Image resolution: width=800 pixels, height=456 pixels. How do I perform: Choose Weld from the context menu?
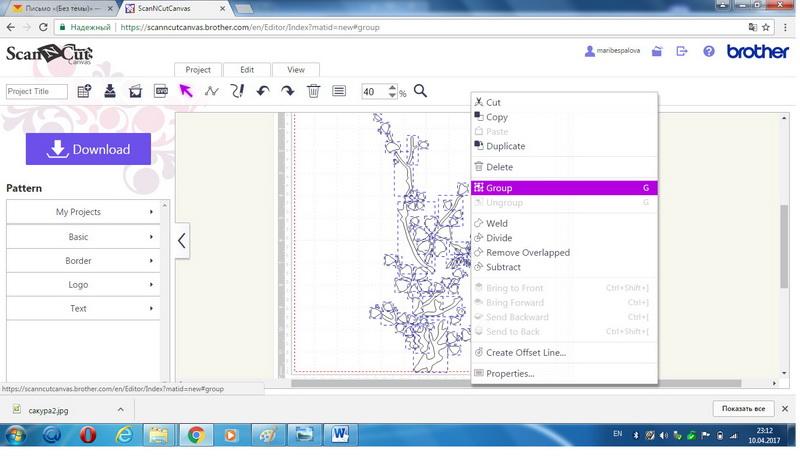[x=564, y=223]
